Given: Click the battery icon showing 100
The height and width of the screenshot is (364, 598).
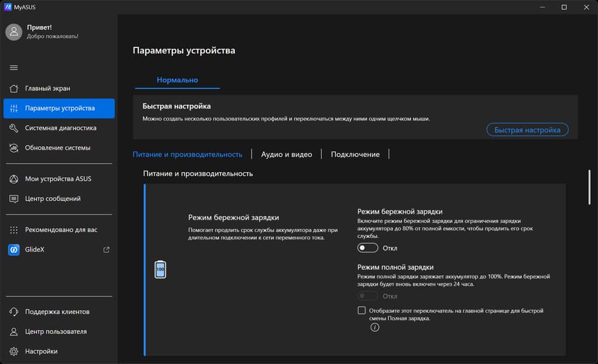Looking at the screenshot, I should click(x=160, y=269).
